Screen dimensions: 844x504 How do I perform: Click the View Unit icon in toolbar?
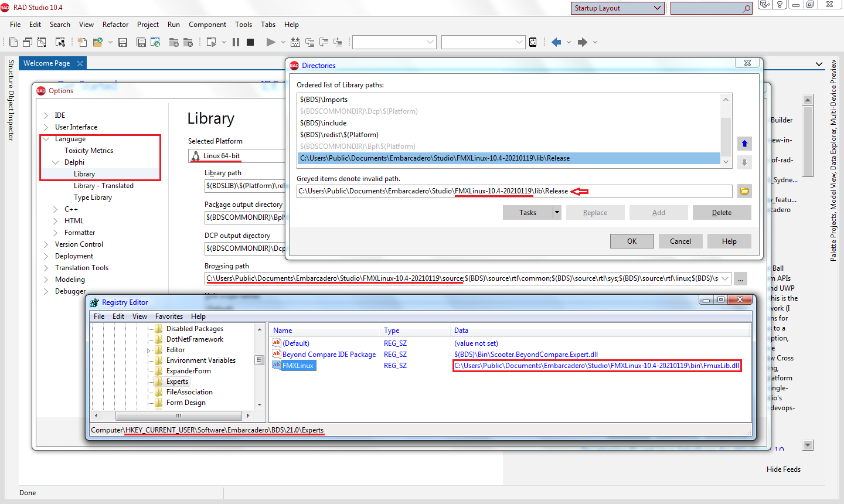[13, 42]
